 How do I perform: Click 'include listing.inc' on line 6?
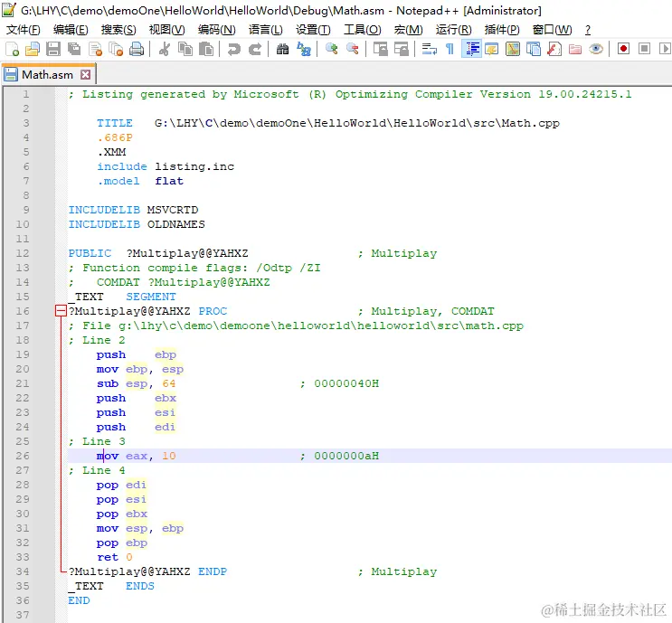[165, 166]
